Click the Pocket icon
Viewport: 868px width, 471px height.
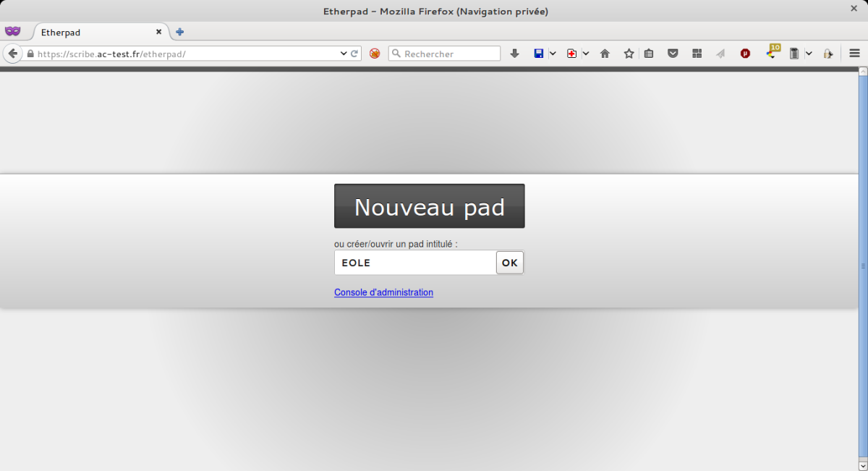click(673, 54)
